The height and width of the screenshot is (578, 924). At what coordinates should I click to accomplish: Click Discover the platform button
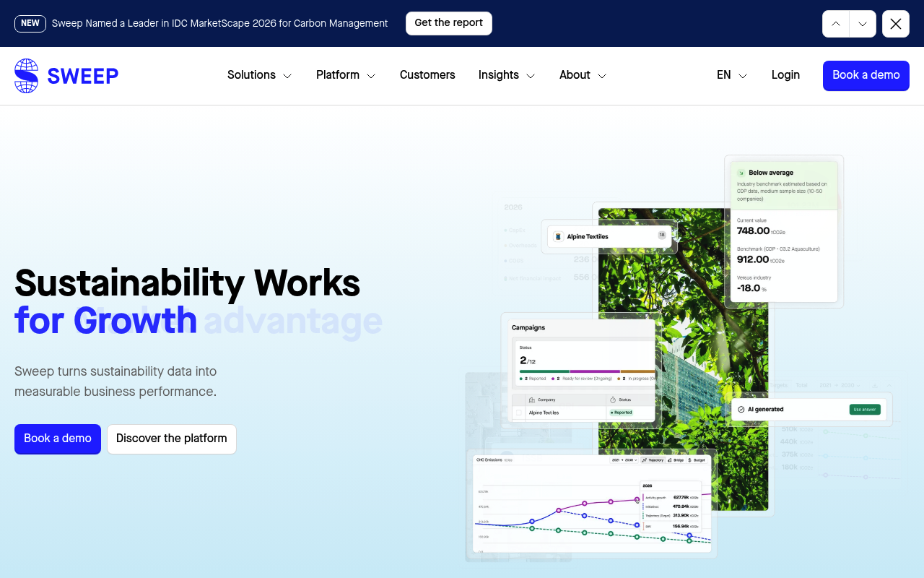tap(172, 439)
